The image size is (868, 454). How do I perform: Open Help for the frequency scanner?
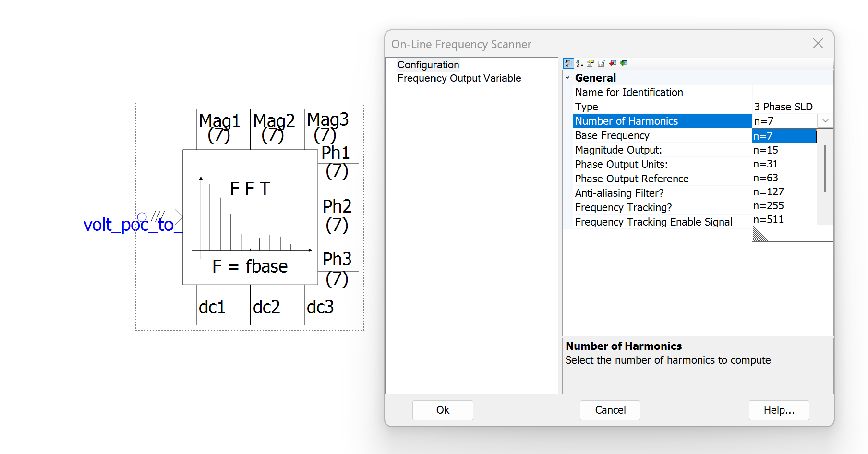779,410
